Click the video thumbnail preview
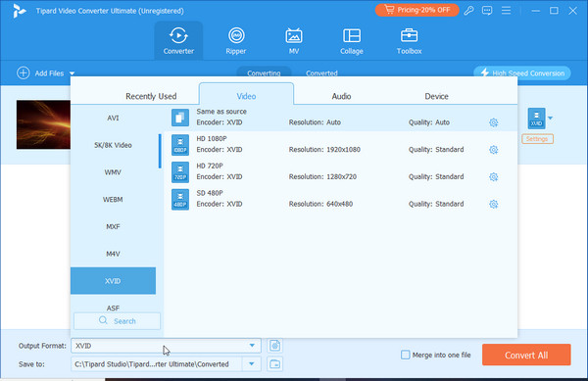This screenshot has width=588, height=381. (43, 124)
